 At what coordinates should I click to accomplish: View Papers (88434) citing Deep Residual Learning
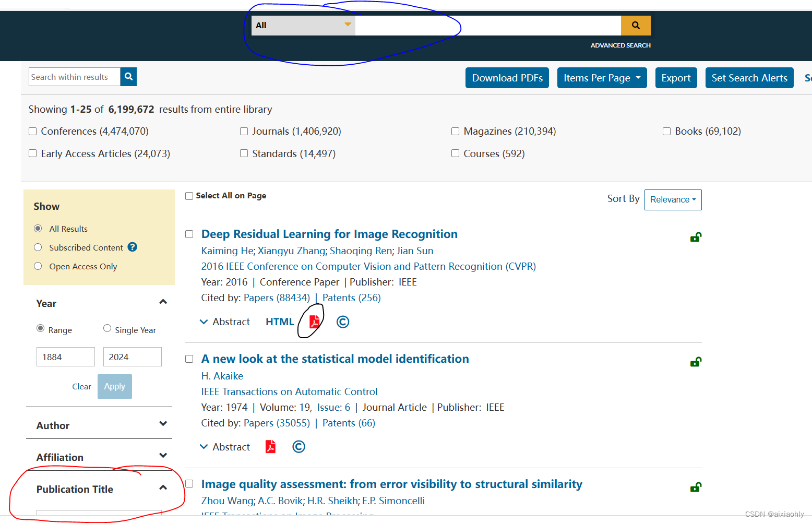(277, 298)
